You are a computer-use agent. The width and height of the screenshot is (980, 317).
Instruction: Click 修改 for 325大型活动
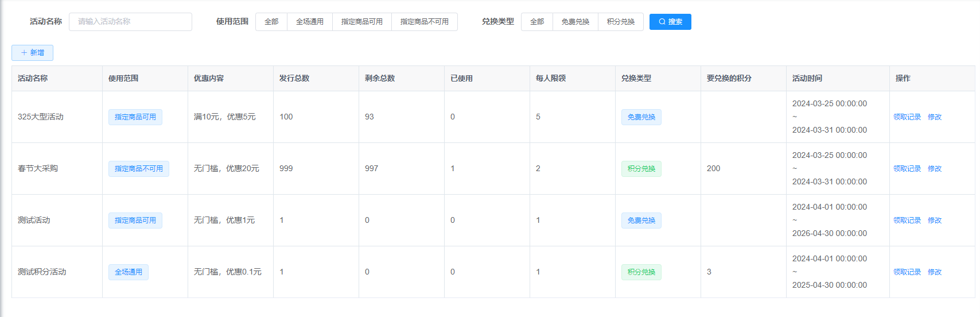(935, 117)
